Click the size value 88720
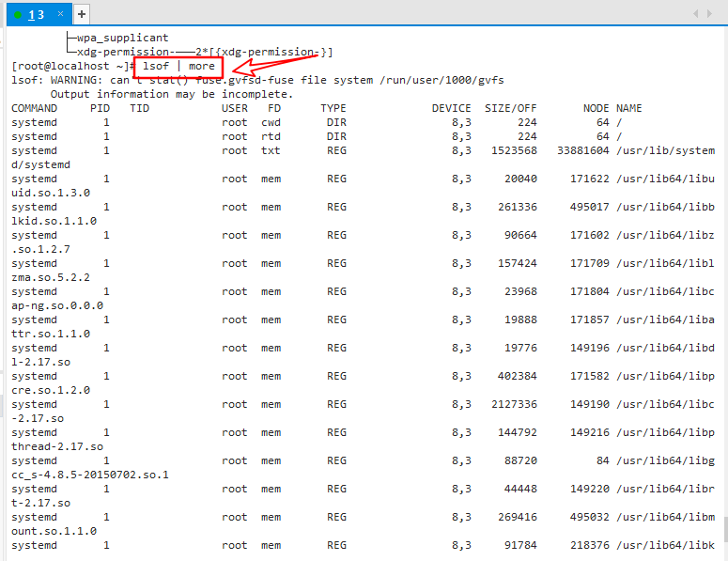Screen dimensions: 728x561 (x=520, y=460)
